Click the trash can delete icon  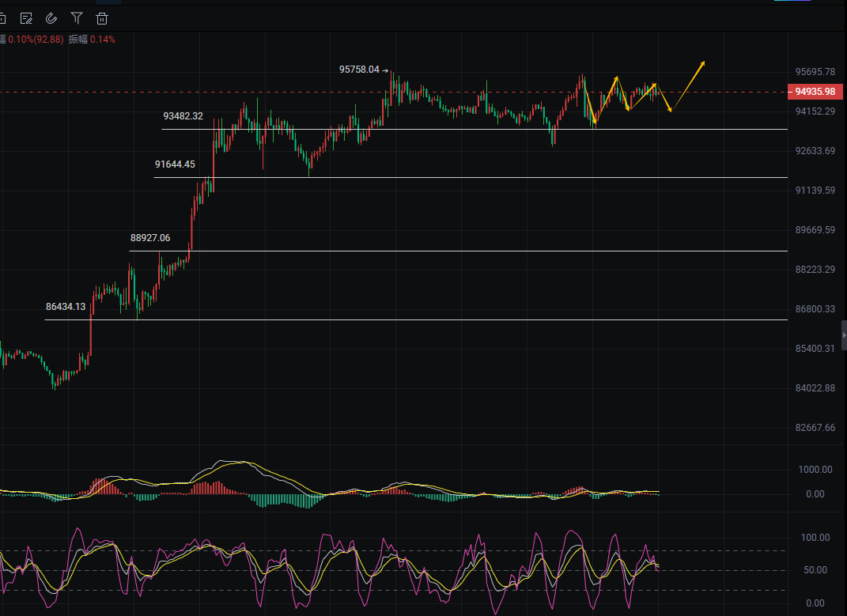click(x=102, y=17)
